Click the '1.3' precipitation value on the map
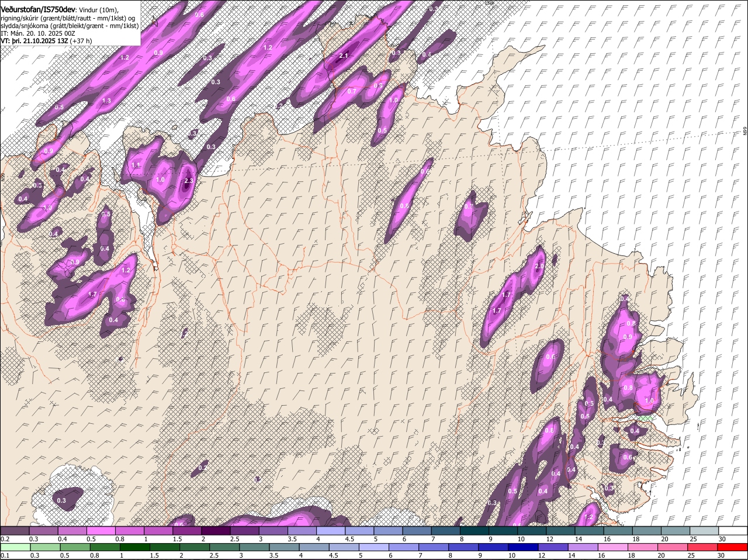748x560 pixels. (x=106, y=101)
